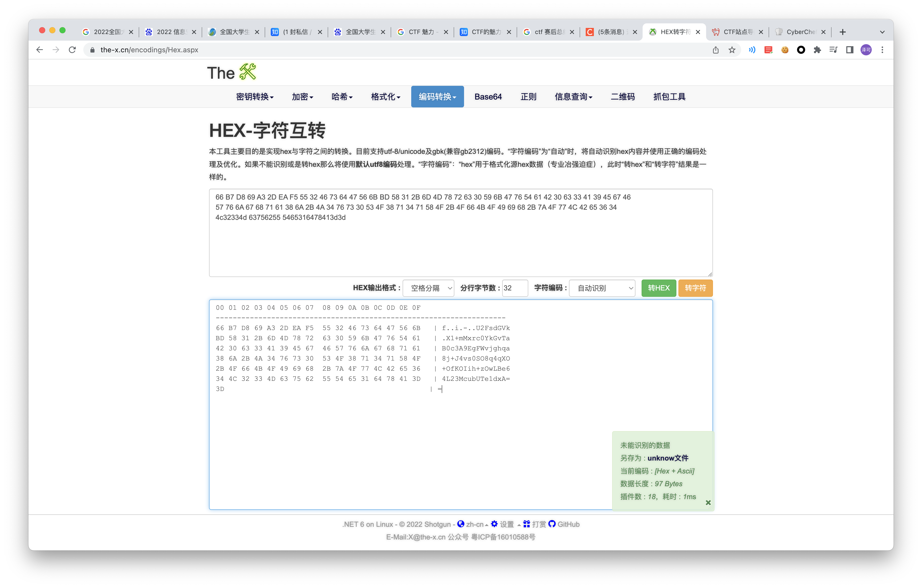Click the cookie extension icon
The height and width of the screenshot is (588, 922).
(785, 50)
